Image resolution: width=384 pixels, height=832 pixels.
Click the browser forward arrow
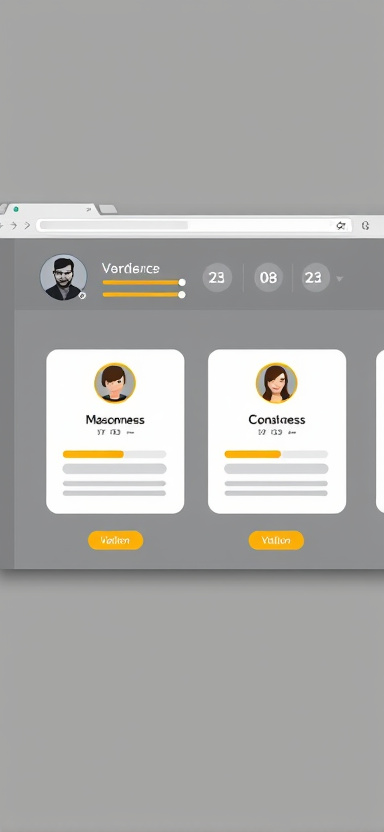(x=14, y=226)
